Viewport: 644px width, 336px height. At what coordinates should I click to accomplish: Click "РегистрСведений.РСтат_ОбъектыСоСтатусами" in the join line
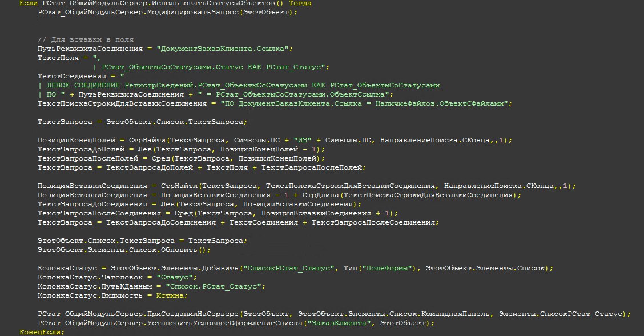coord(216,86)
